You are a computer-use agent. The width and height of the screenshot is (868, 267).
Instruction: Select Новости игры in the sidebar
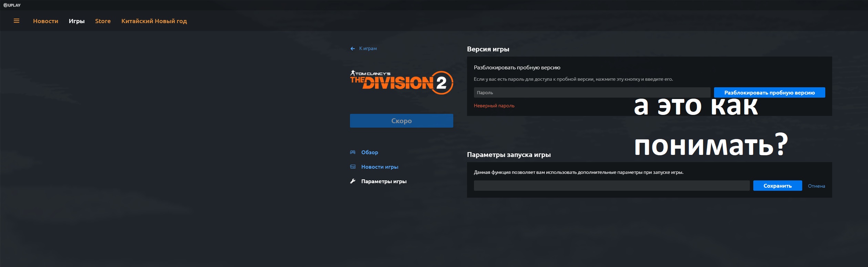[380, 167]
